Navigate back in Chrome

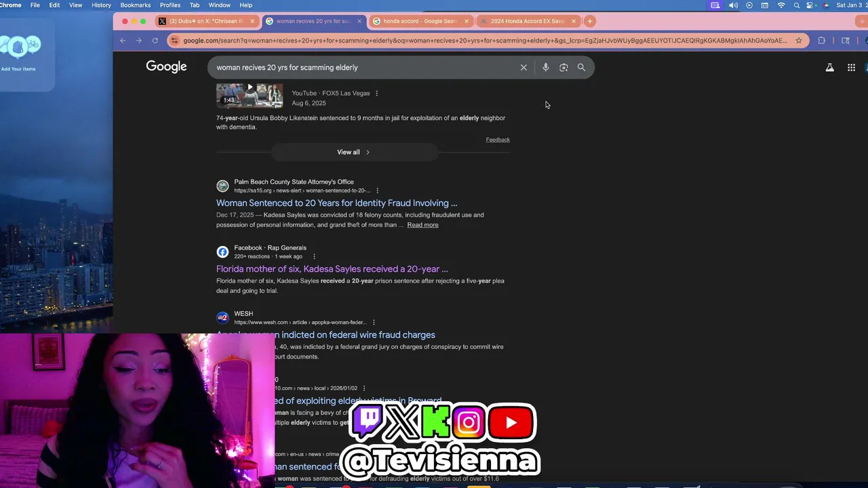(123, 41)
